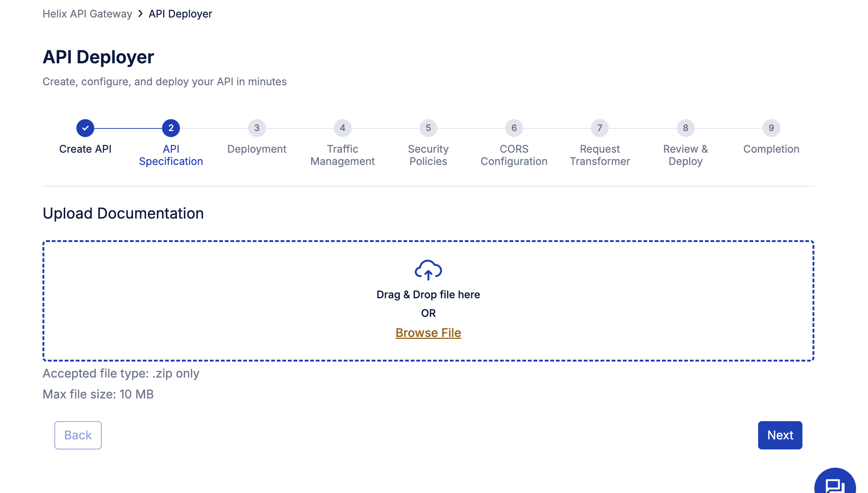This screenshot has width=868, height=493.
Task: Click the cloud upload icon
Action: (x=428, y=270)
